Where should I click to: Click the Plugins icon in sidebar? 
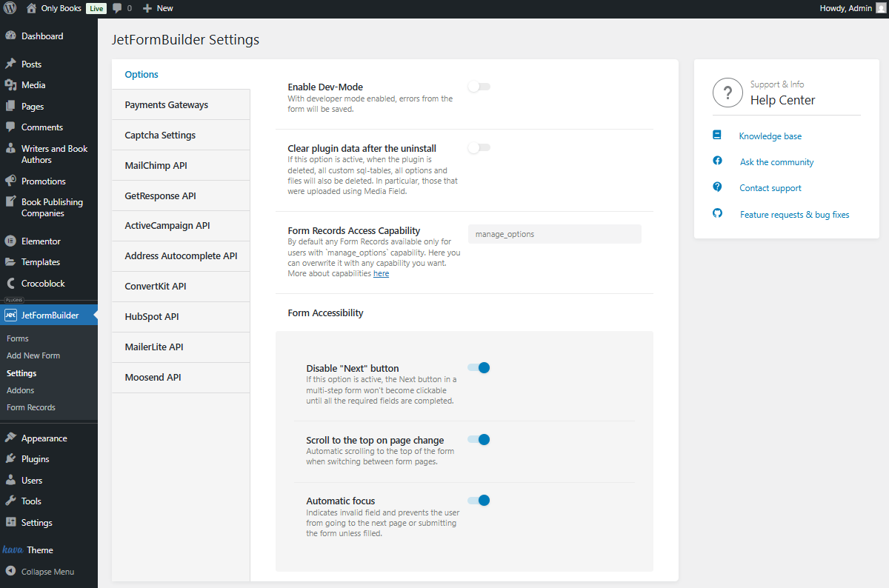click(11, 458)
